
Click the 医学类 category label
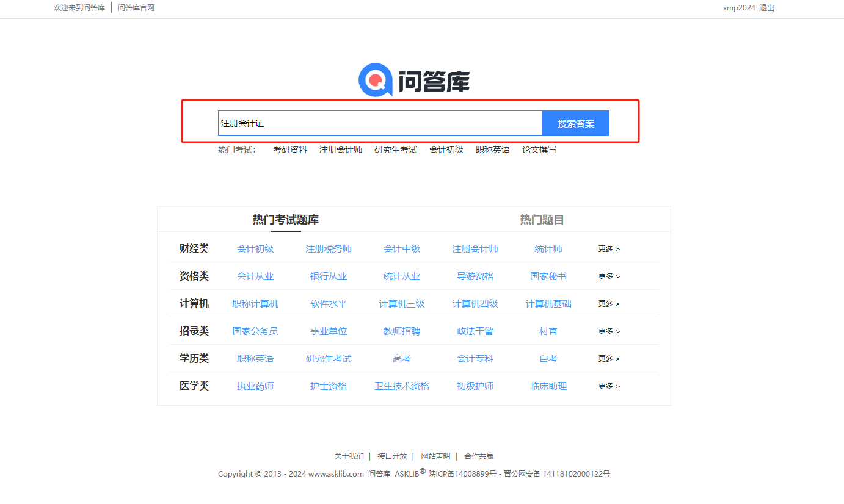[194, 386]
